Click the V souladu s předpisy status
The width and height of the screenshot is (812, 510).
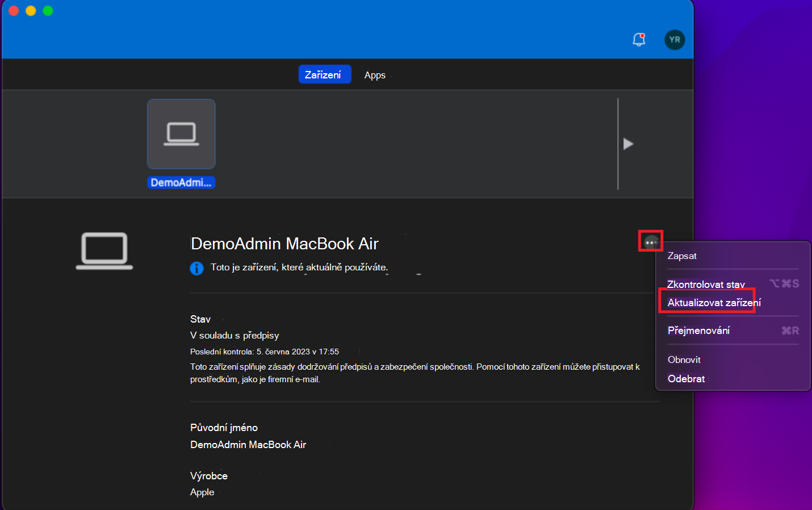point(235,336)
